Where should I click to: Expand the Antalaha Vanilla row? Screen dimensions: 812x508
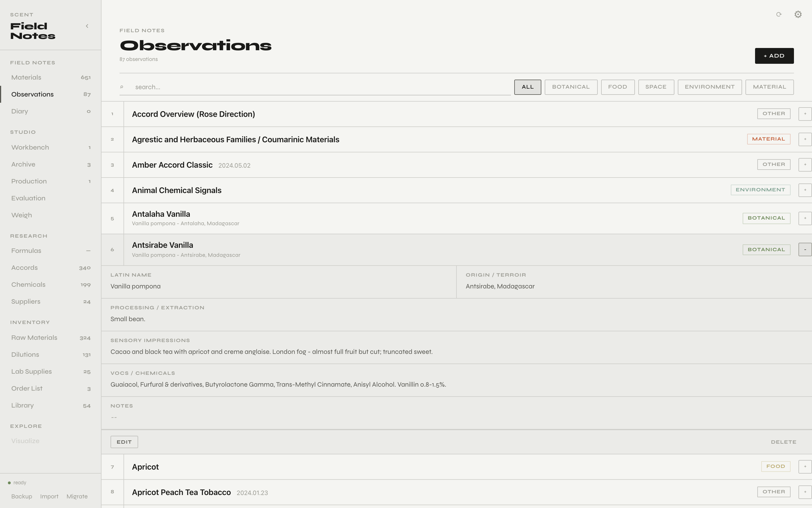point(805,218)
